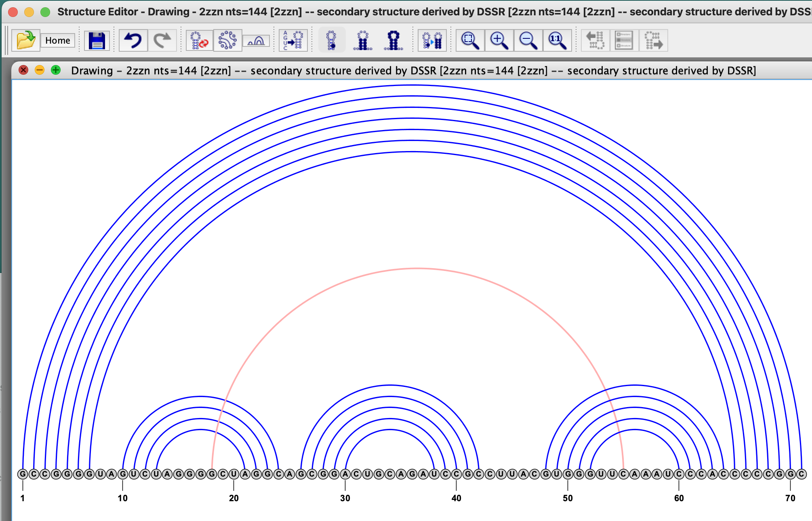
Task: Click the AGUC sequence-to-structure icon
Action: pyautogui.click(x=293, y=40)
